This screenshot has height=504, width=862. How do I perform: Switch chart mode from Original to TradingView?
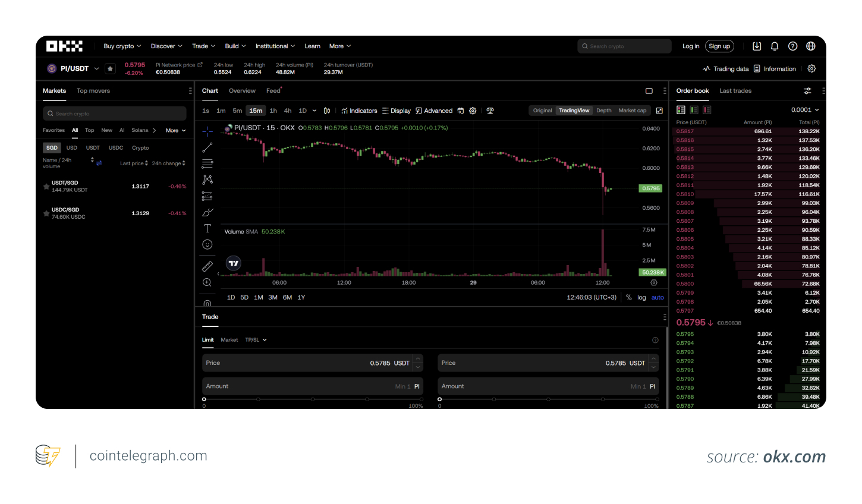pos(574,110)
